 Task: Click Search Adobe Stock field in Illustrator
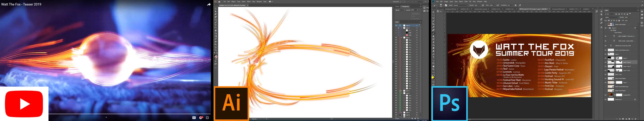click(413, 2)
